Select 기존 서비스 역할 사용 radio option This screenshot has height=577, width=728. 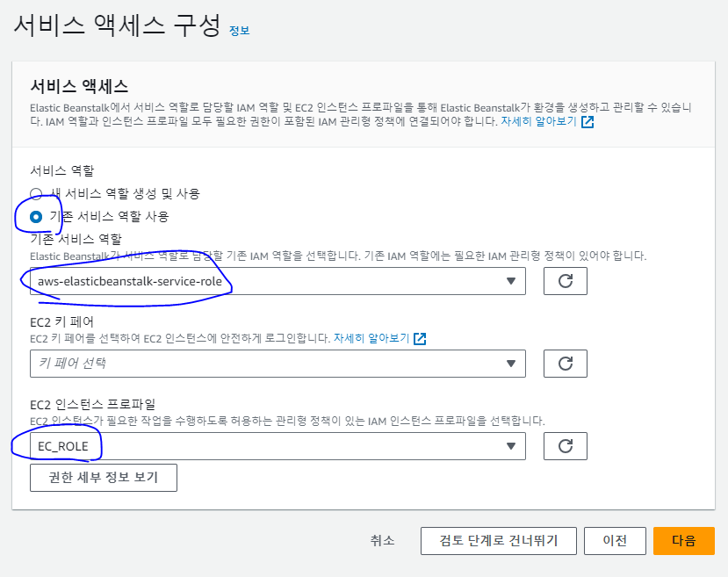(36, 217)
